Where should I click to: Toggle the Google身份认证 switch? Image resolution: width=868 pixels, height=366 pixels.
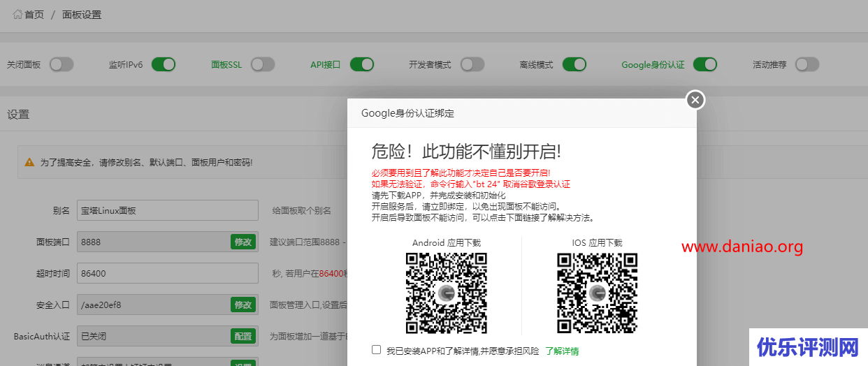[x=705, y=64]
